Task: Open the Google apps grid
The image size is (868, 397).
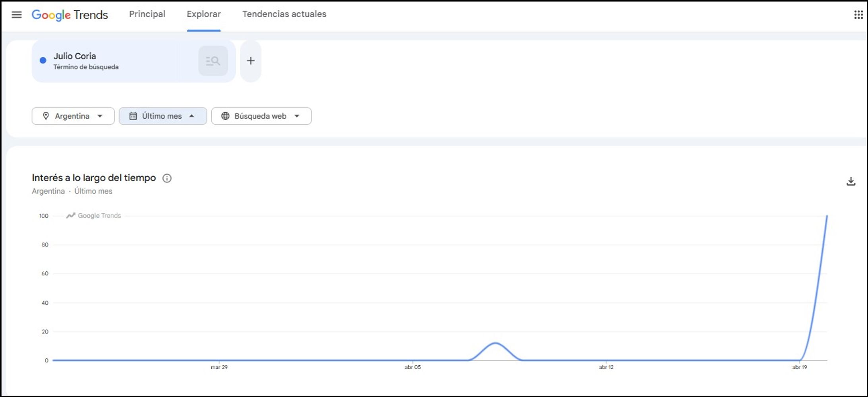Action: [858, 15]
